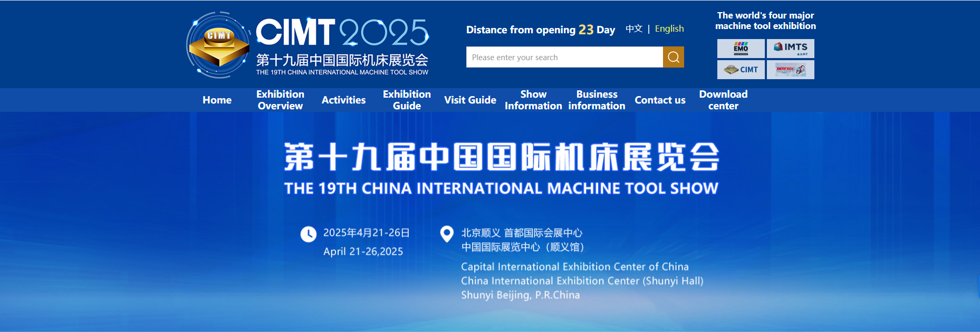This screenshot has height=332, width=980.
Task: Open the Exhibition Overview menu
Action: click(280, 100)
